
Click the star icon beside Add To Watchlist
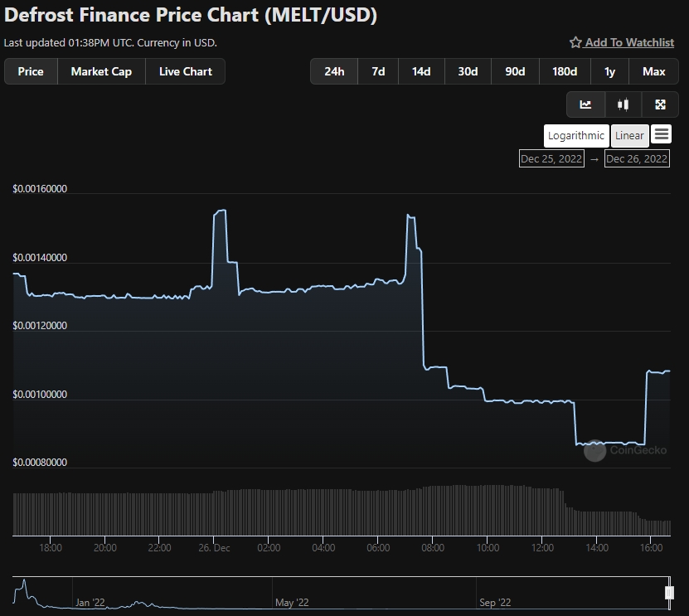point(575,42)
